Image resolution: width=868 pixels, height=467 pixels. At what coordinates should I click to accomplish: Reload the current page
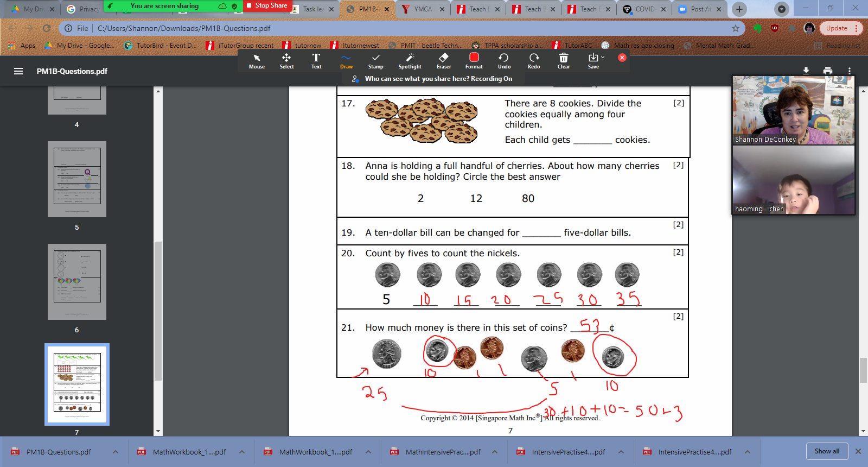47,28
